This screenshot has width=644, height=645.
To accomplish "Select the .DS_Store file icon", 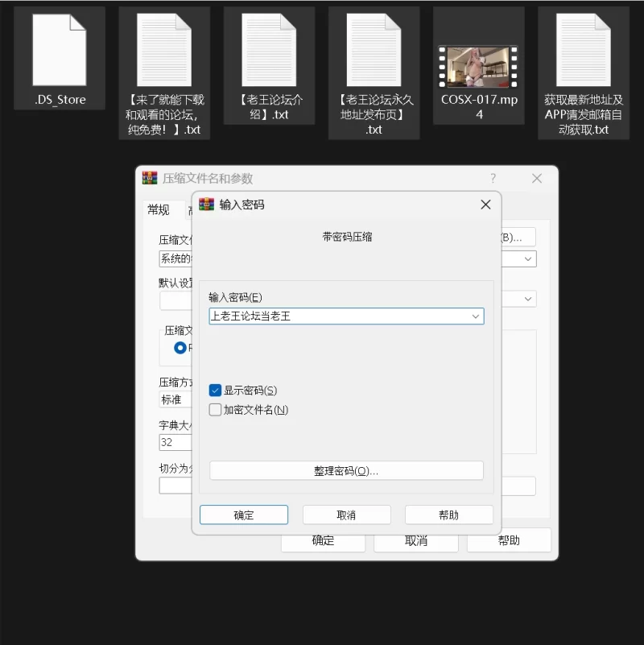I will (x=59, y=50).
